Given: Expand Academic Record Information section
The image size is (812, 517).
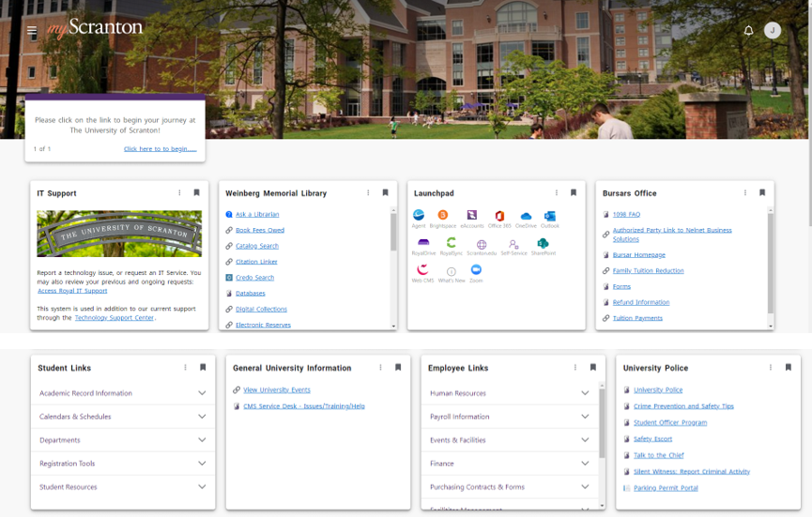Looking at the screenshot, I should click(x=123, y=393).
